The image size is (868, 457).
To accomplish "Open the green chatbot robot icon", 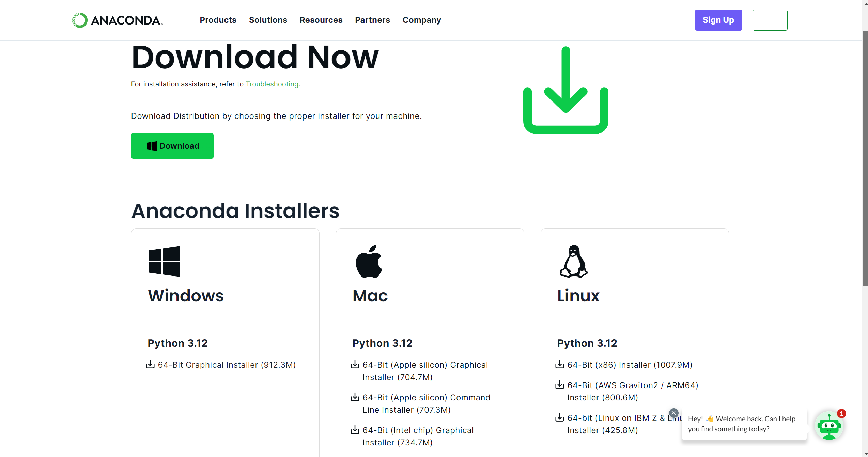I will point(829,426).
